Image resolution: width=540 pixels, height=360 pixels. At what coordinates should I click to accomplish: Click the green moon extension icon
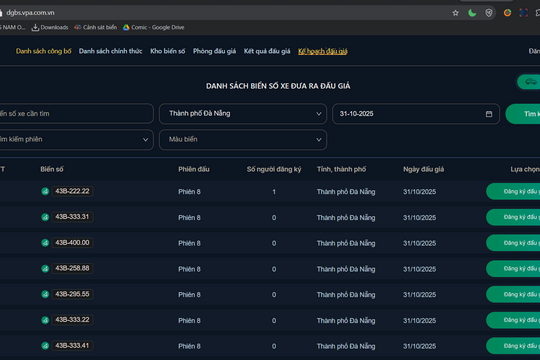[472, 13]
